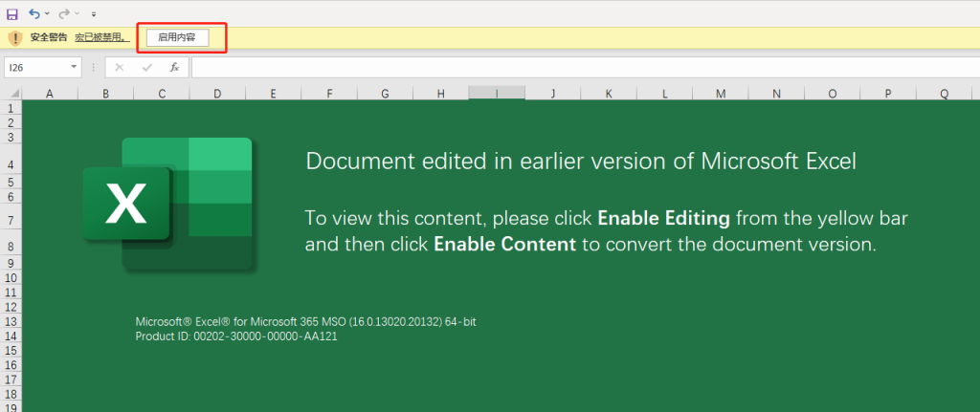Click the security warning shield icon
The height and width of the screenshot is (412, 980).
click(x=15, y=37)
